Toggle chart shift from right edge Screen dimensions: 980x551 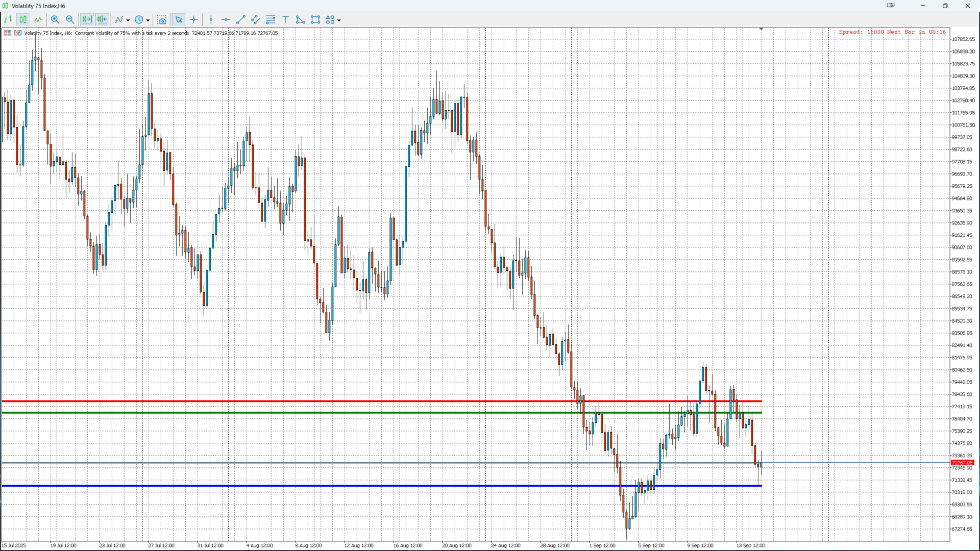click(x=102, y=20)
